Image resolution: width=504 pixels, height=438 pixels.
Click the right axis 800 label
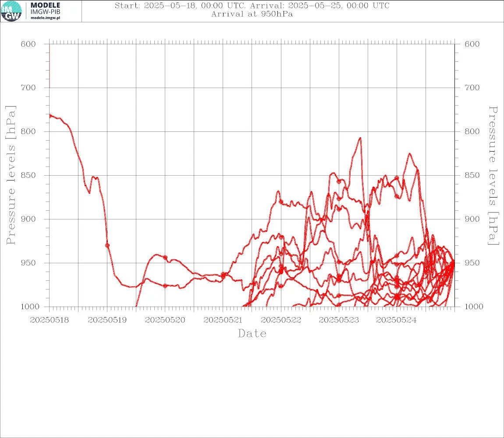tap(472, 131)
